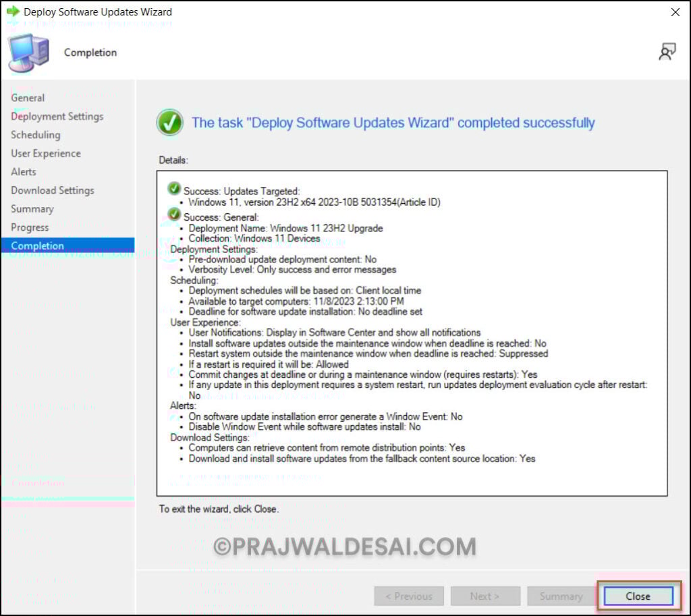Image resolution: width=691 pixels, height=616 pixels.
Task: Click On software update installation error line
Action: click(x=326, y=416)
